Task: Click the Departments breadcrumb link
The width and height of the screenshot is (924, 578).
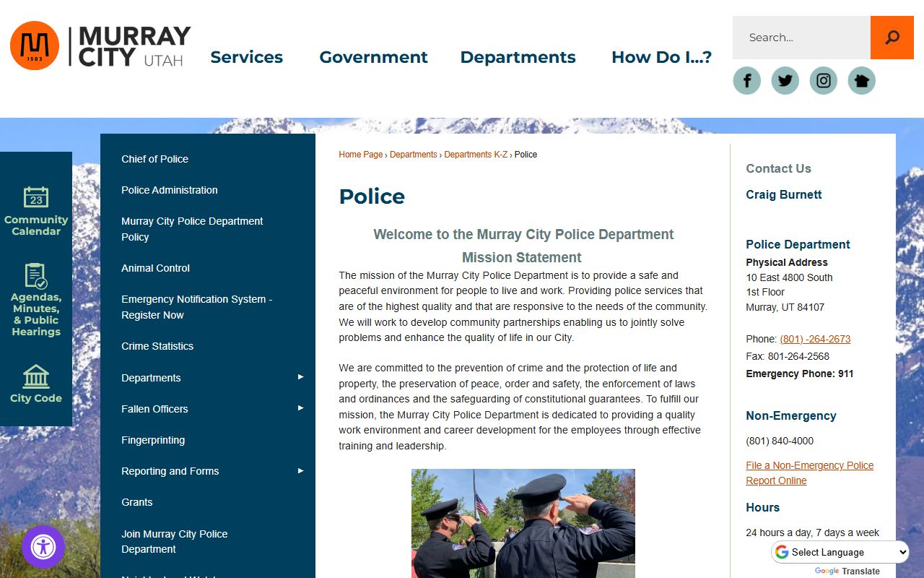Action: (x=414, y=155)
